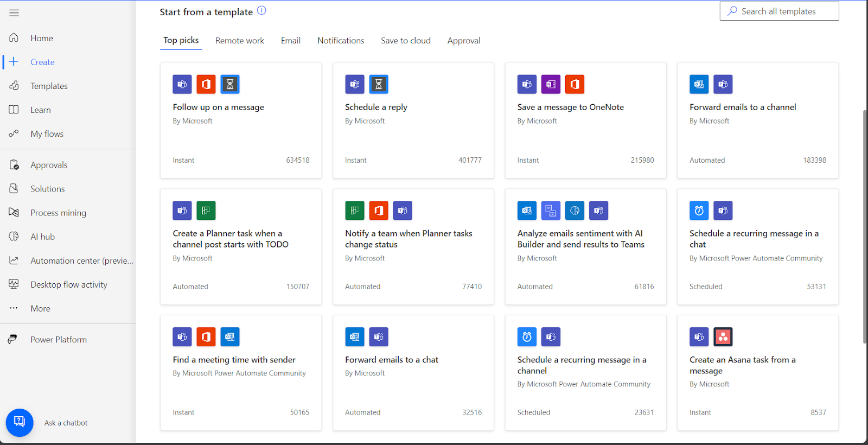Open the Forward emails to a chat template
The width and height of the screenshot is (868, 445).
(392, 360)
